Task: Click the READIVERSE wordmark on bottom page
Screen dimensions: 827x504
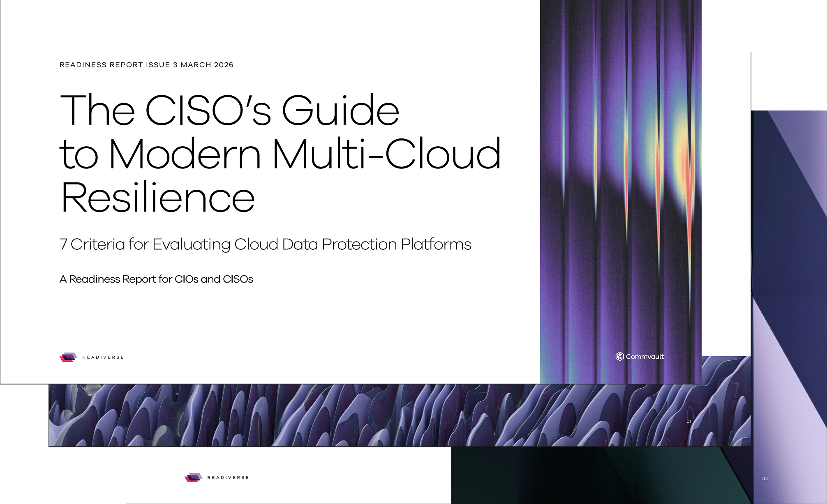Action: (x=228, y=478)
